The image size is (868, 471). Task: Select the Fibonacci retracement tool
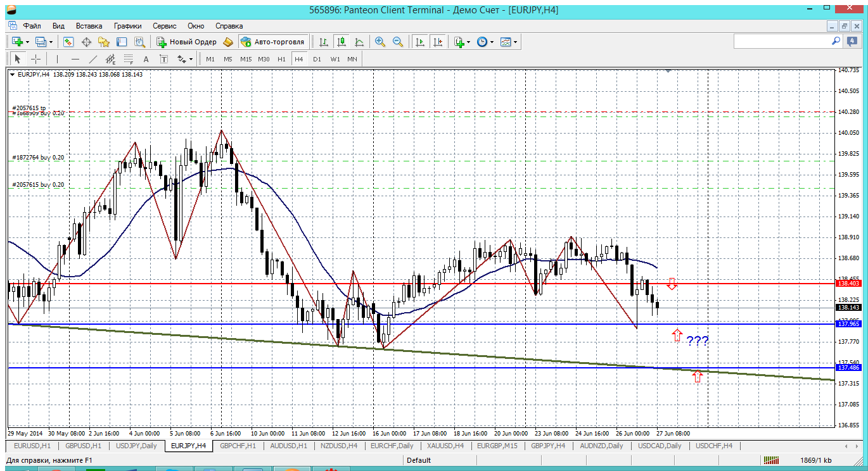(x=129, y=59)
